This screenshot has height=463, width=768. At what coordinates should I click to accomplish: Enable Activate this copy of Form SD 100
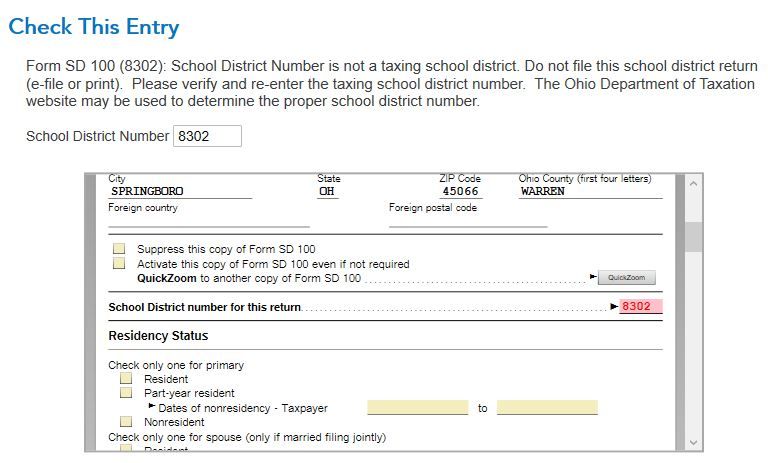tap(119, 264)
